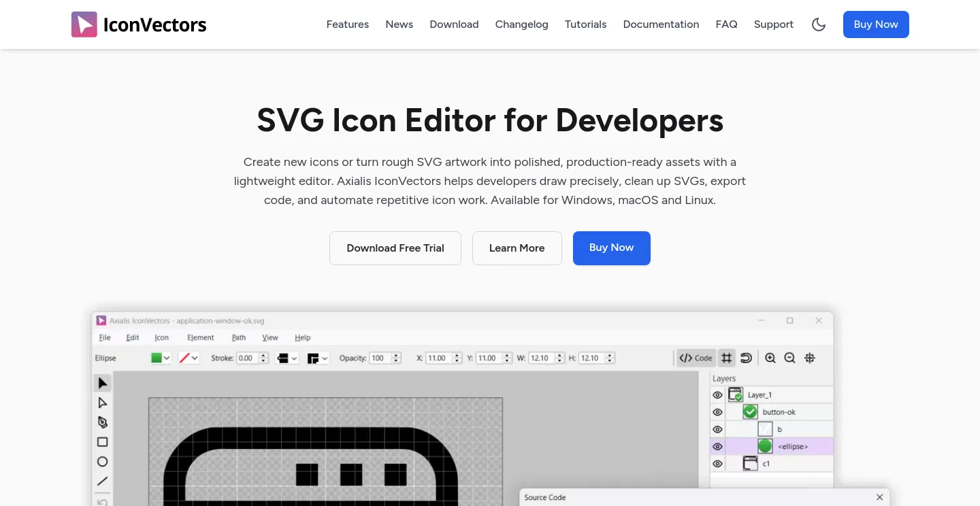Click the Layer_1 thumbnail icon
This screenshot has width=980, height=506.
tap(735, 394)
